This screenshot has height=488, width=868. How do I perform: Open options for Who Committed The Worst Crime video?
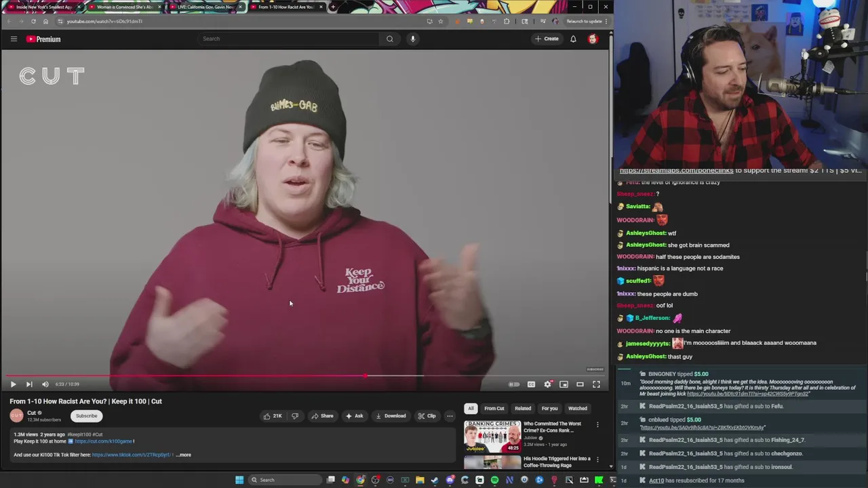(597, 425)
